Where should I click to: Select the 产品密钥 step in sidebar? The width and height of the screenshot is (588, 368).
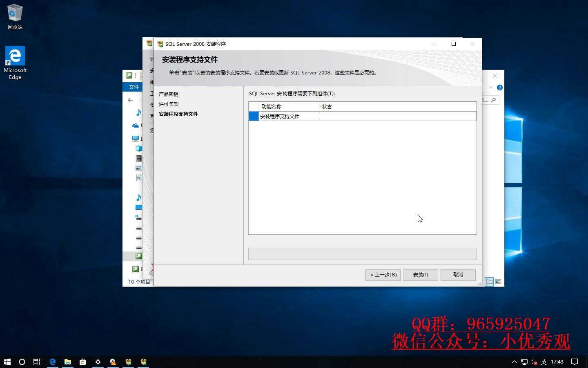[x=169, y=94]
